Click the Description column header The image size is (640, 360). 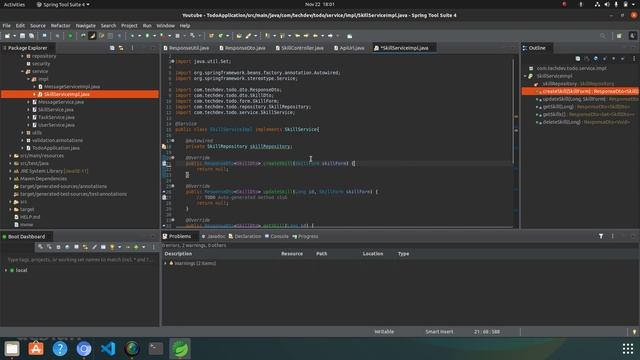[178, 253]
